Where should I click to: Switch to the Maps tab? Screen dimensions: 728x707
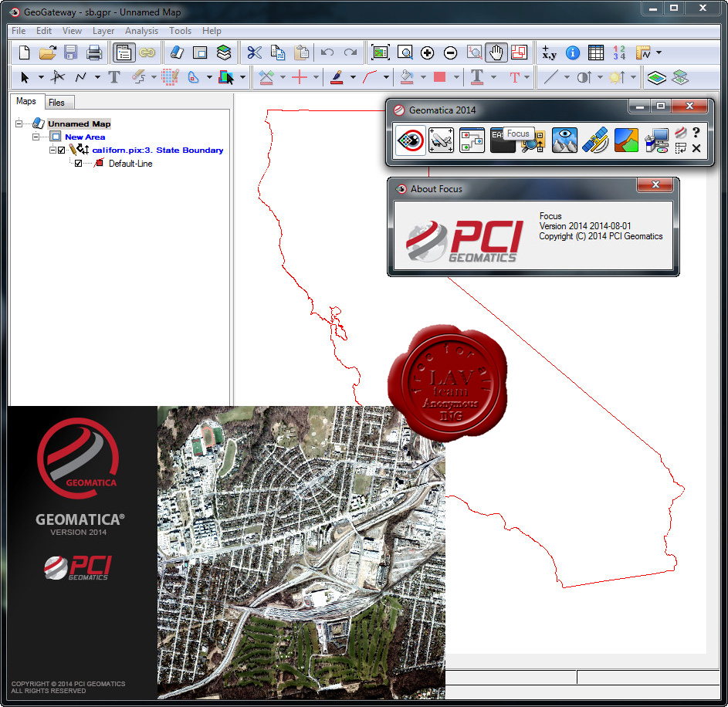point(26,101)
